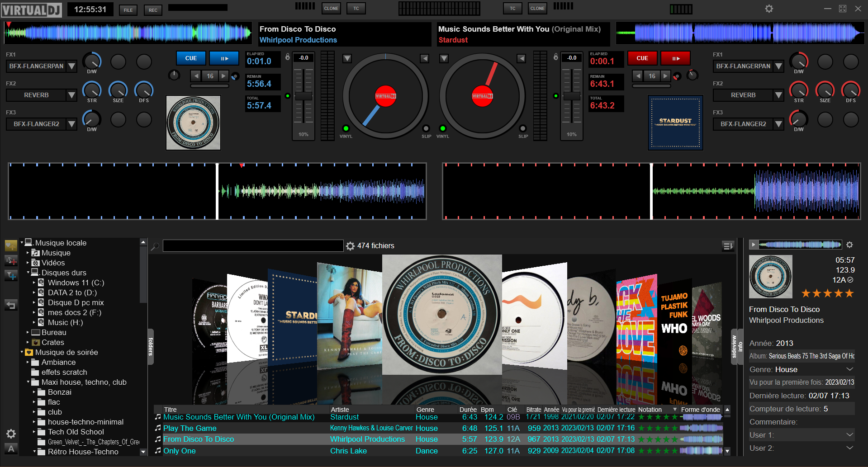Open right FX2 REVERB dropdown
This screenshot has width=868, height=467.
coord(778,95)
